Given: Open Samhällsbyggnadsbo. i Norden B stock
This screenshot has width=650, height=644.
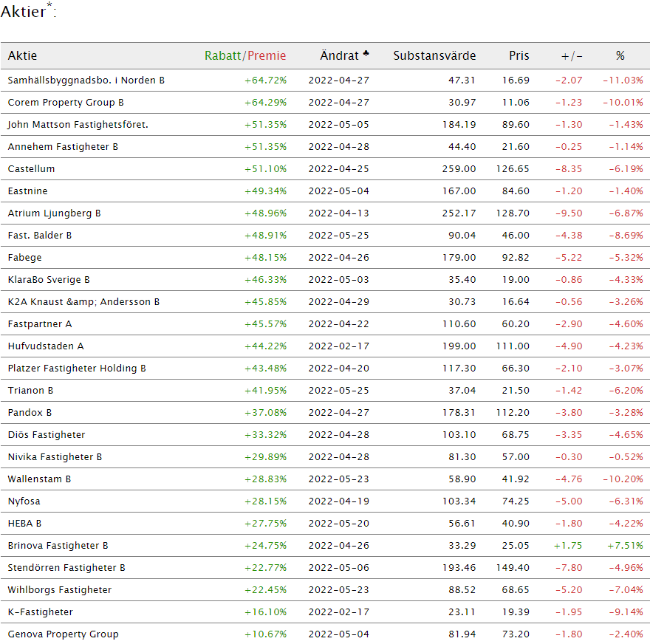Looking at the screenshot, I should click(86, 80).
